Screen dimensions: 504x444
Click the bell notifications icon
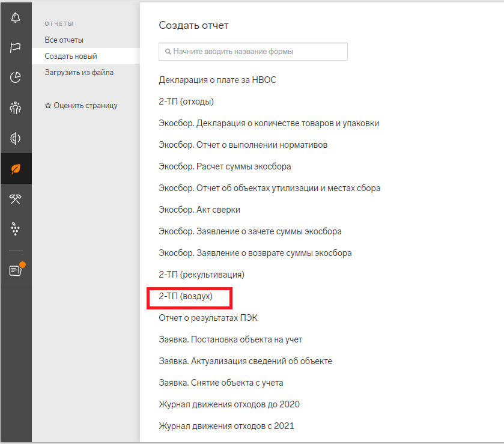(x=16, y=17)
